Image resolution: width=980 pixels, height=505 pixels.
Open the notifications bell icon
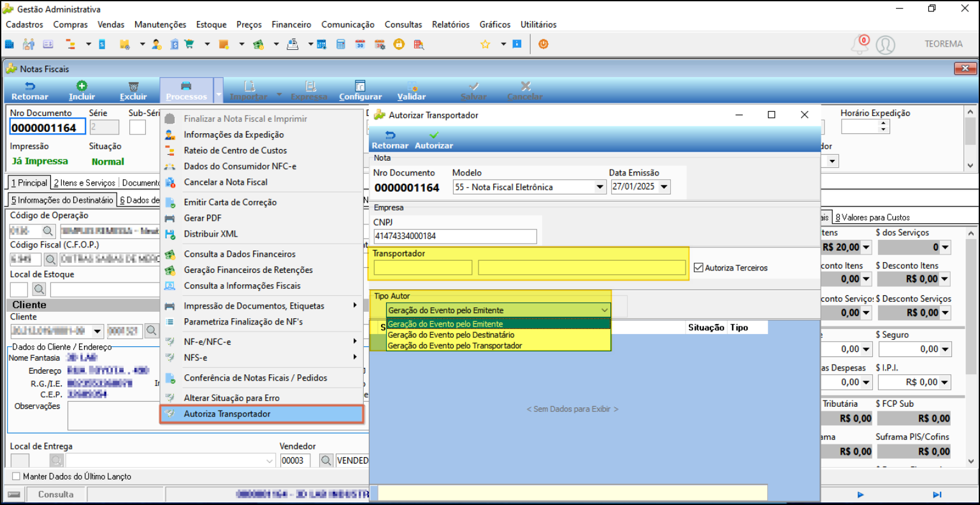coord(860,45)
